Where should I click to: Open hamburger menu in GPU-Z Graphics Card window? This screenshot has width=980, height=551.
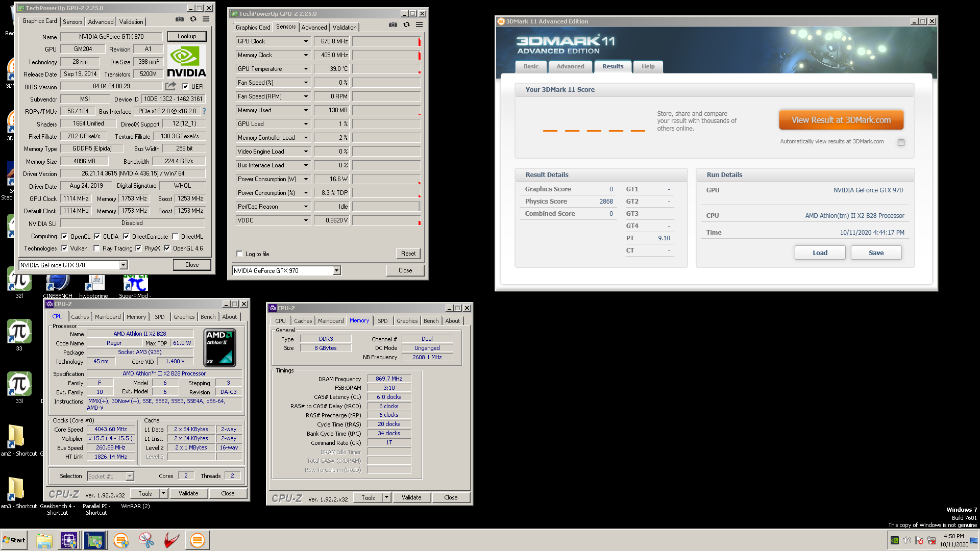[x=206, y=19]
